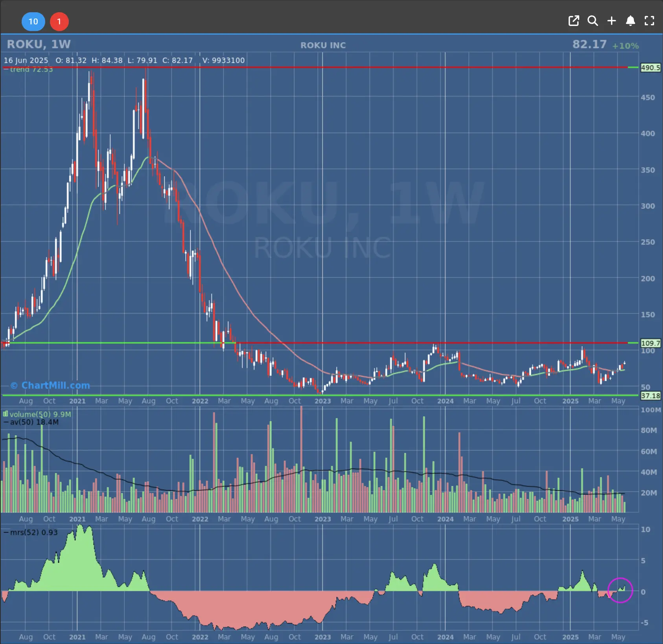Click the 490.5 resistance price label
Screen dimensions: 663x644
(650, 68)
